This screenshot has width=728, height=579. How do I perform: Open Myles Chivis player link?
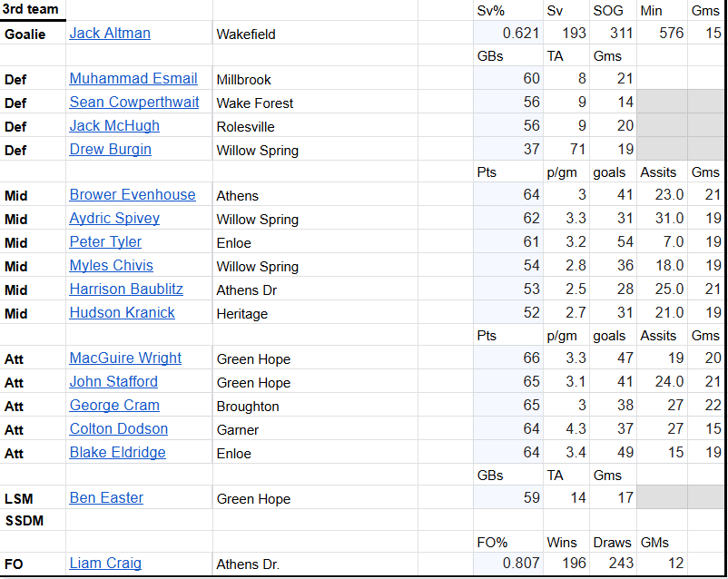point(111,266)
